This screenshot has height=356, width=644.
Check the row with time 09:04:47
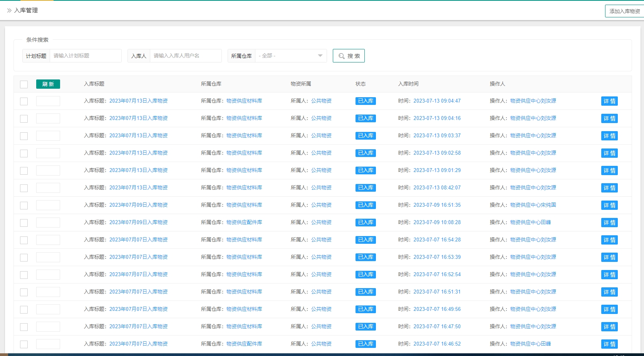(24, 101)
